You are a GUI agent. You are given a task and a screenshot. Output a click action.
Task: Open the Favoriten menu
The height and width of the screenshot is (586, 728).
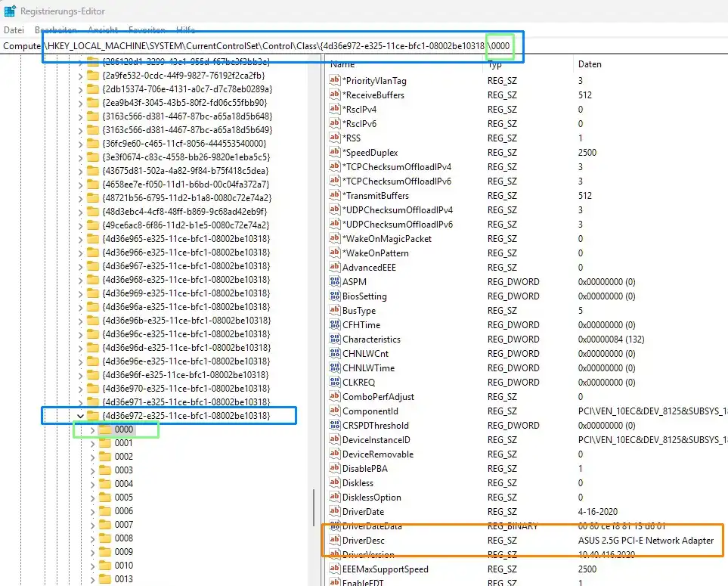coord(146,30)
